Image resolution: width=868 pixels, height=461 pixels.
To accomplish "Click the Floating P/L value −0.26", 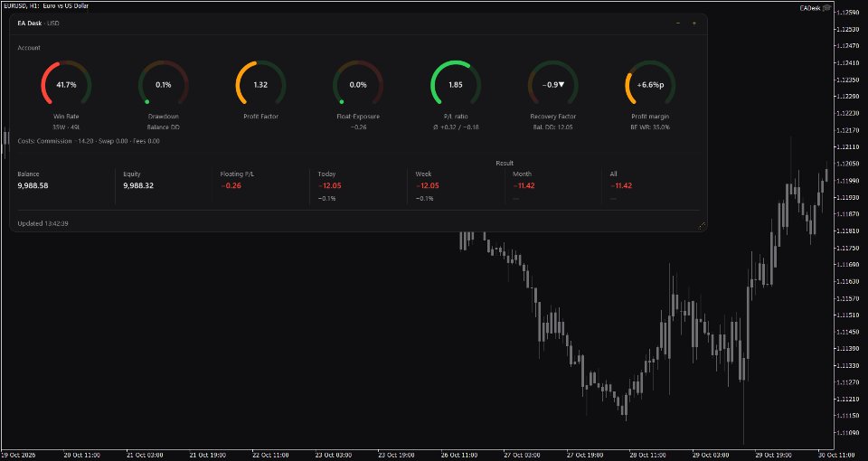I will 231,185.
